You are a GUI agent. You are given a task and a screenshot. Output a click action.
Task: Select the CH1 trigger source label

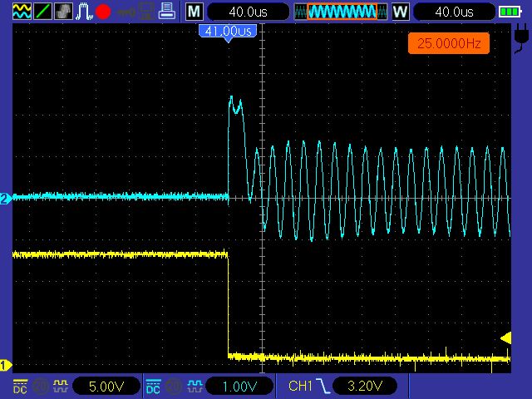point(300,387)
